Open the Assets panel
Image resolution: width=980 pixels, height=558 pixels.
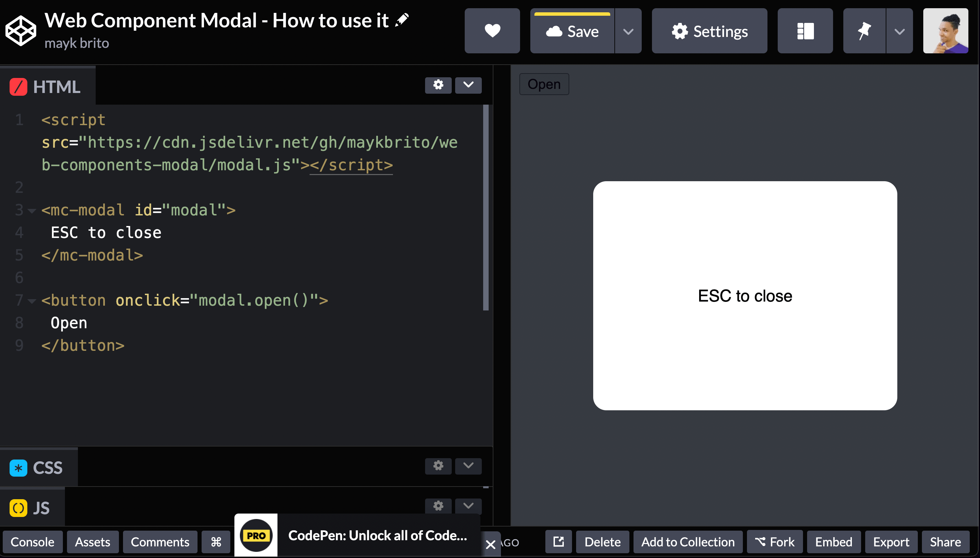point(93,542)
